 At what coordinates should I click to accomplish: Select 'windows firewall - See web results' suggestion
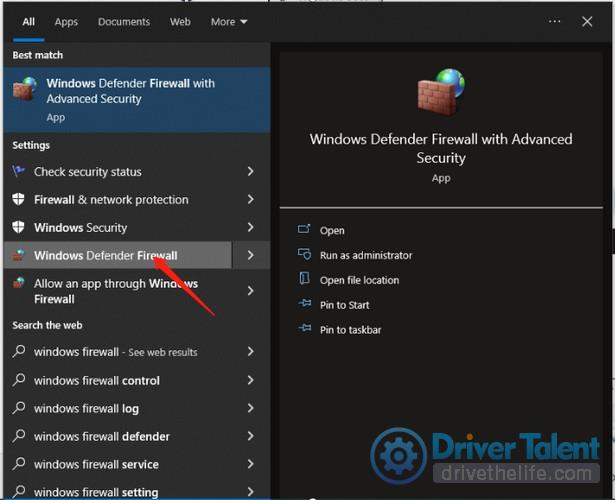tap(136, 352)
